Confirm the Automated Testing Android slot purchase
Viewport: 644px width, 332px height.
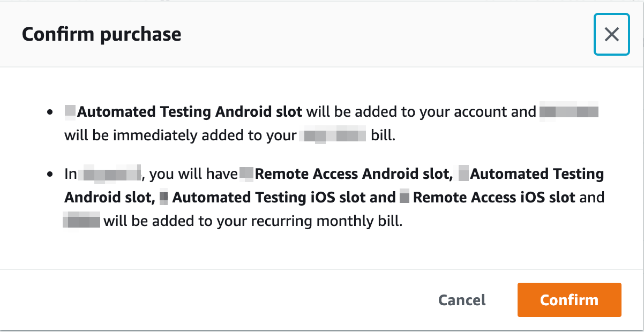pos(569,300)
